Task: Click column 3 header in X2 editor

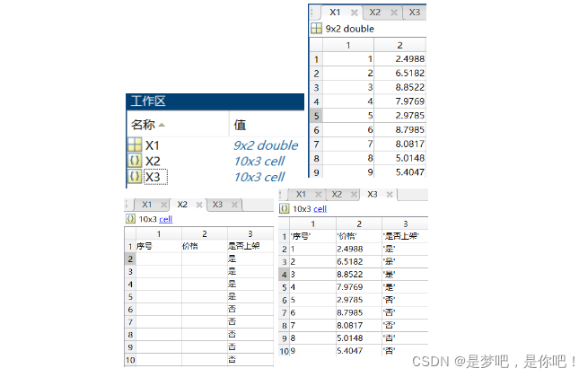Action: pyautogui.click(x=250, y=233)
